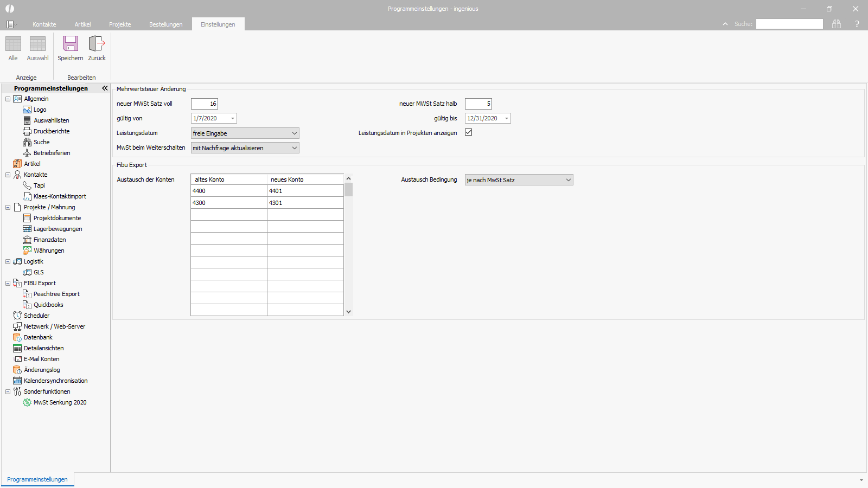This screenshot has height=488, width=868.
Task: Select Peachtree Export in the tree
Action: pyautogui.click(x=56, y=294)
